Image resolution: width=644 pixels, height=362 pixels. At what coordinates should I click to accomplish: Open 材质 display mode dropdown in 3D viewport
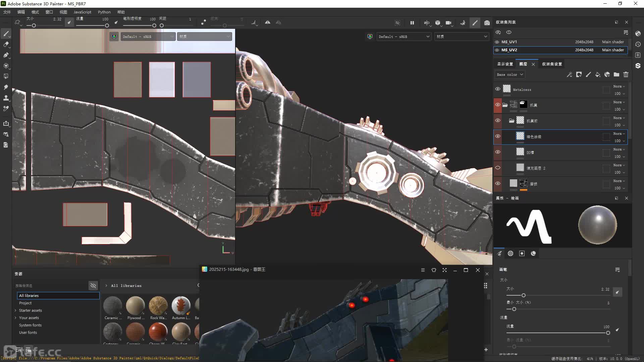pos(462,37)
